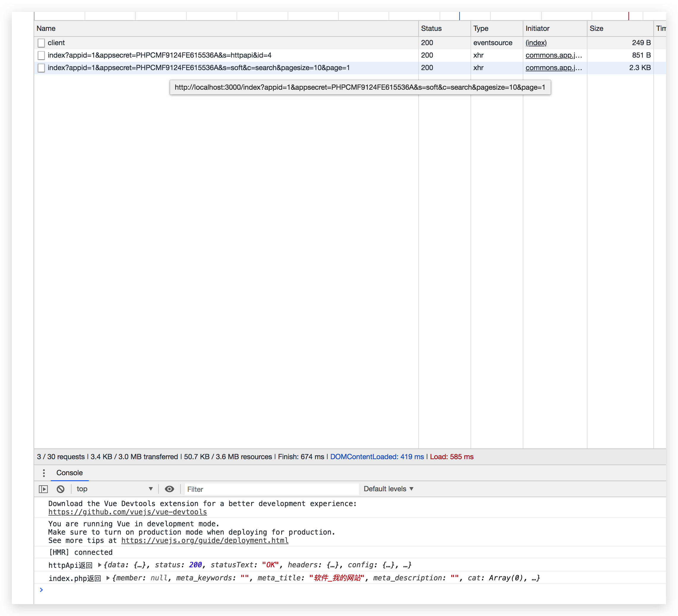Screen dimensions: 678x616
Task: Open commons.app.js initiator link for httpapi request
Action: pyautogui.click(x=553, y=55)
